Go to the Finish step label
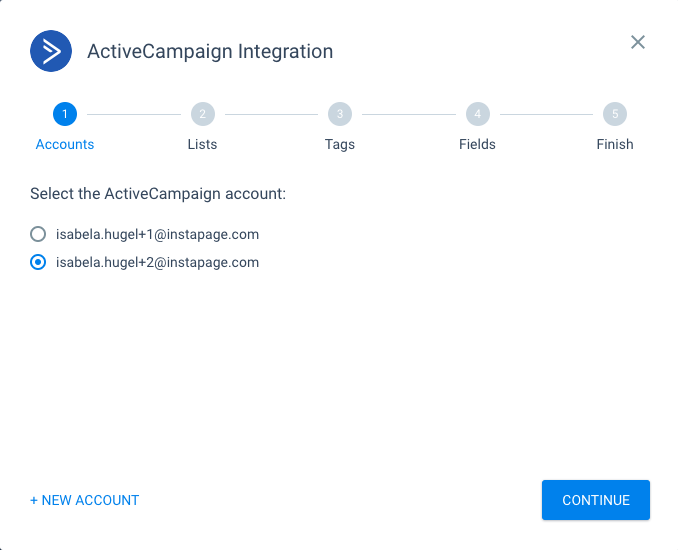This screenshot has width=678, height=550. (x=615, y=144)
